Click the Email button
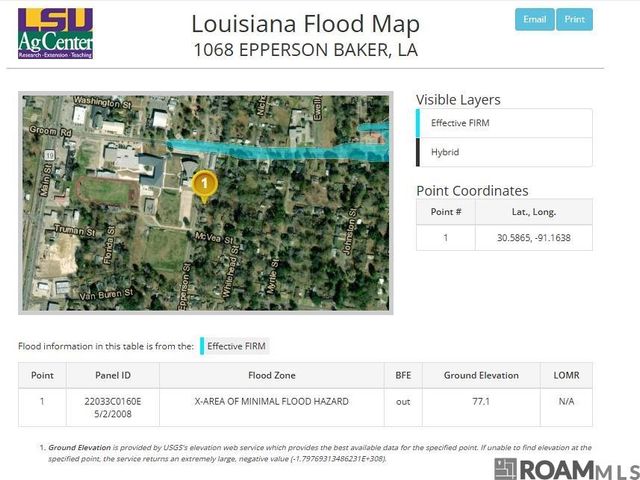Image resolution: width=640 pixels, height=480 pixels. [534, 20]
